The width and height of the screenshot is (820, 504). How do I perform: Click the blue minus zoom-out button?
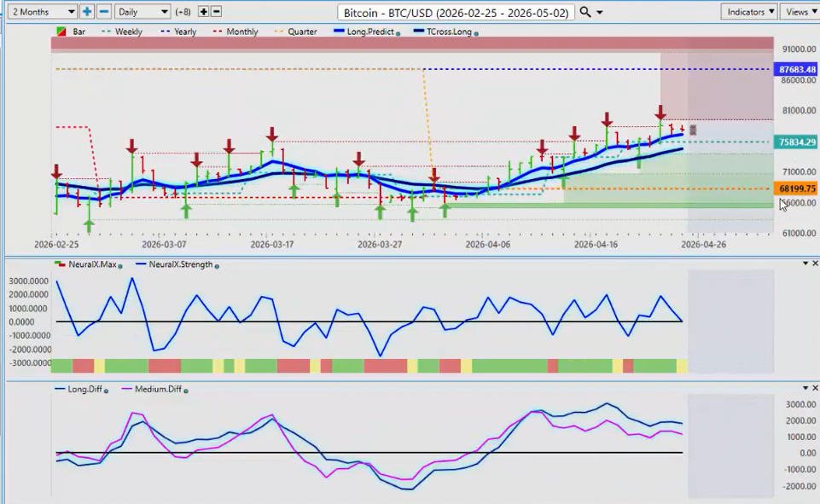coord(103,12)
